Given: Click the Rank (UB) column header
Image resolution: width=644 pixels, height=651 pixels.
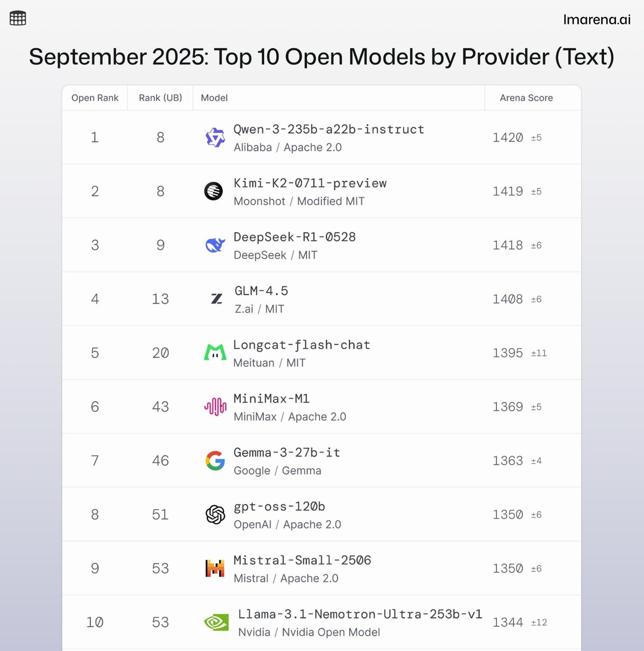Looking at the screenshot, I should pos(160,98).
